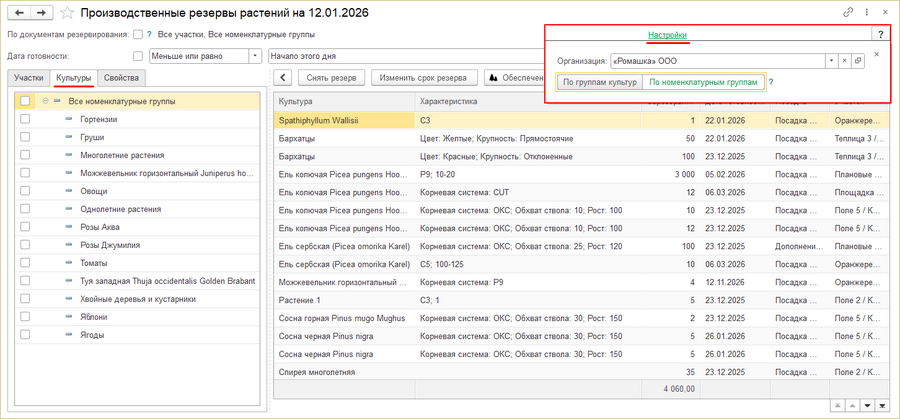Click the Изменить срок резерва button

pyautogui.click(x=424, y=77)
